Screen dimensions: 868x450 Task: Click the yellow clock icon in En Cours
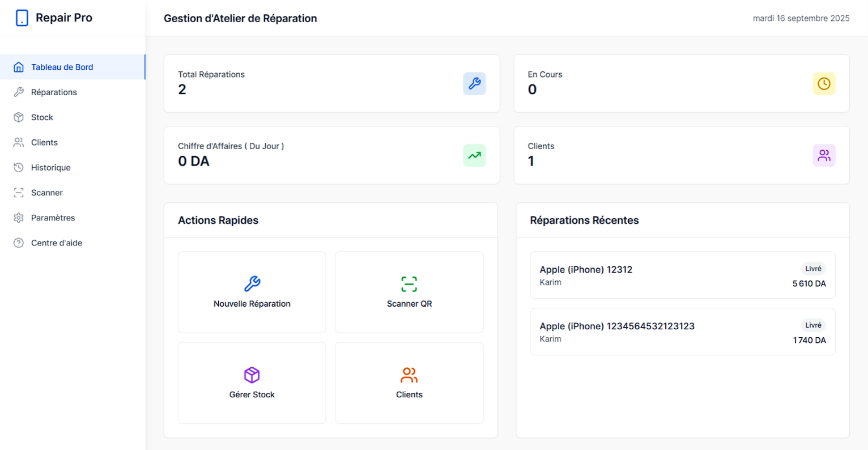(824, 84)
